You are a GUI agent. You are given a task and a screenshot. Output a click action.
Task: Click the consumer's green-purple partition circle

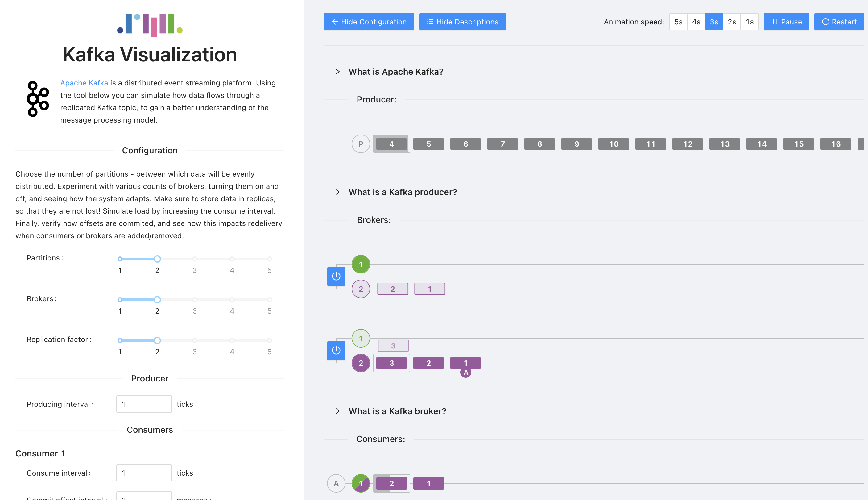pyautogui.click(x=361, y=483)
